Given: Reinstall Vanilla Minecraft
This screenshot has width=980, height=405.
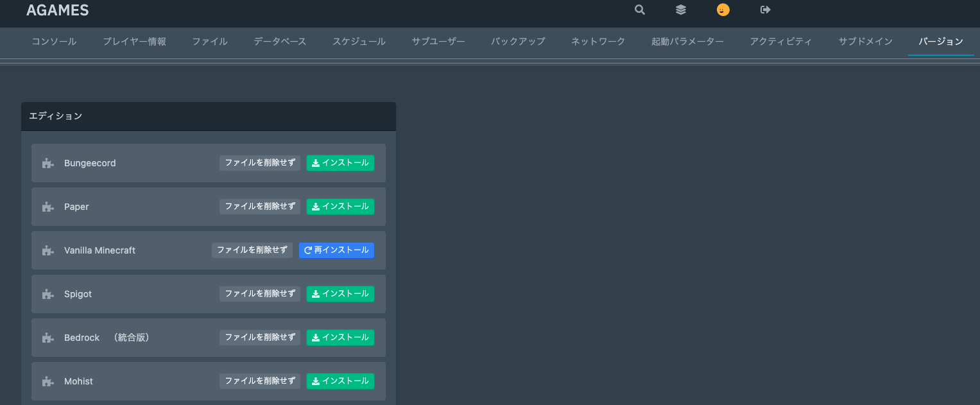Looking at the screenshot, I should (x=336, y=250).
